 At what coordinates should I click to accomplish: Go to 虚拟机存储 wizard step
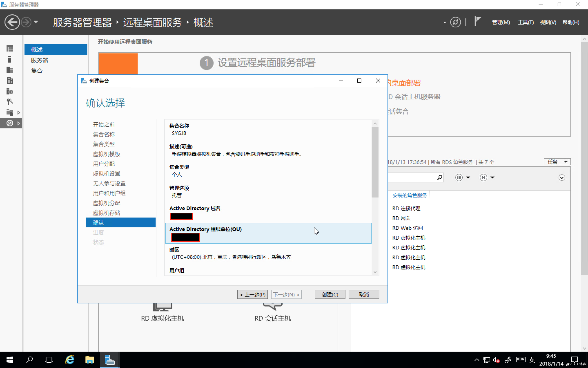point(106,213)
